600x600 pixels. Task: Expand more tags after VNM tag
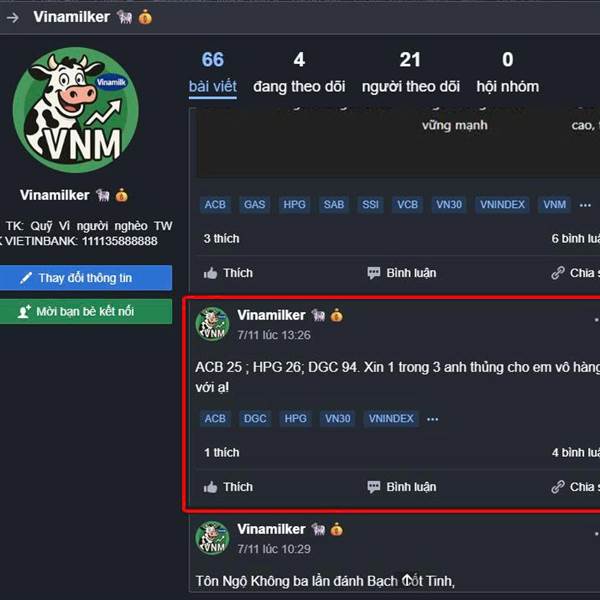(x=585, y=205)
